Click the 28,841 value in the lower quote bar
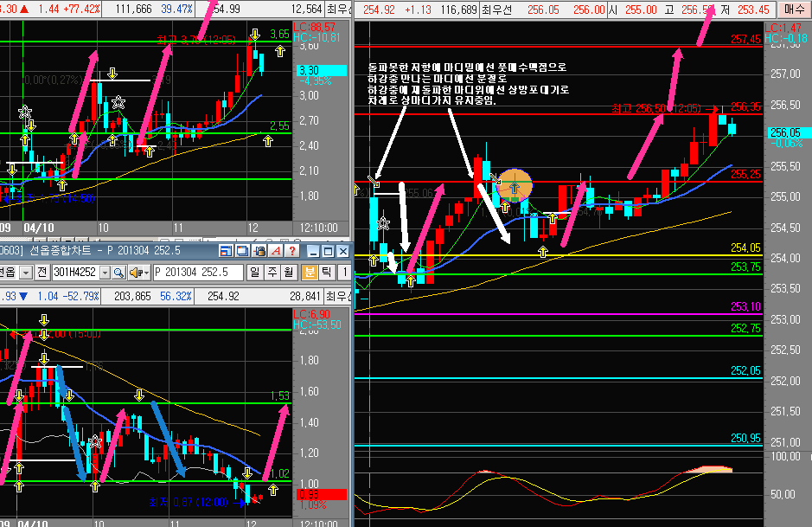 (x=305, y=297)
